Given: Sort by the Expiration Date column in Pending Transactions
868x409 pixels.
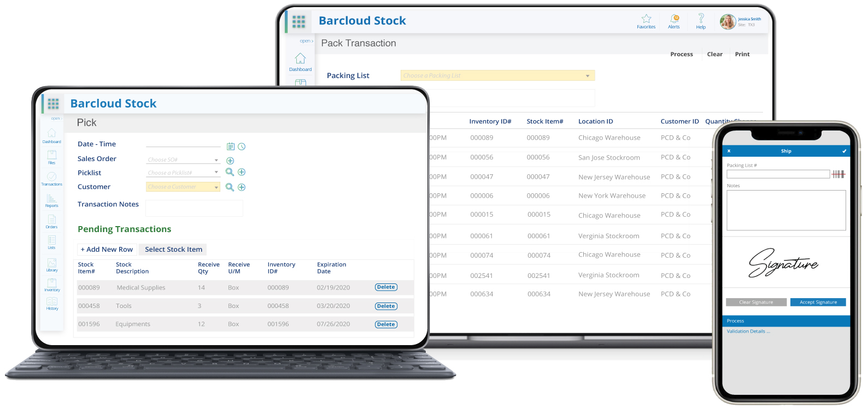Looking at the screenshot, I should pyautogui.click(x=331, y=268).
